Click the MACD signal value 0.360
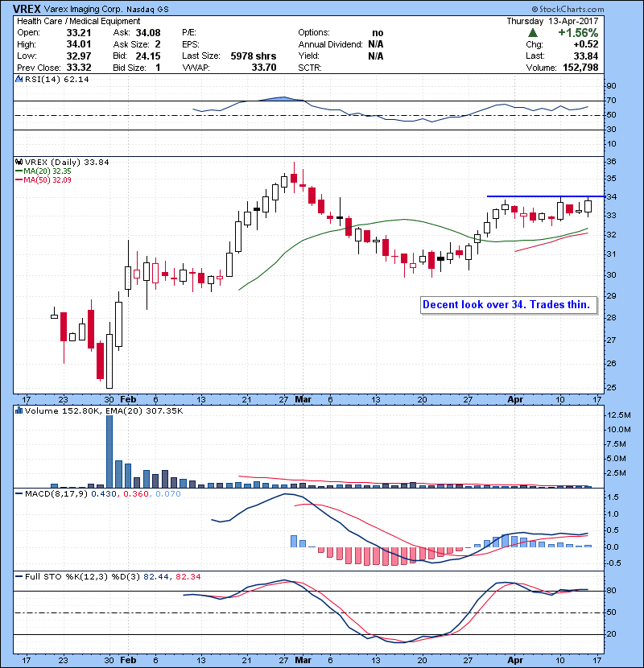 coord(136,494)
